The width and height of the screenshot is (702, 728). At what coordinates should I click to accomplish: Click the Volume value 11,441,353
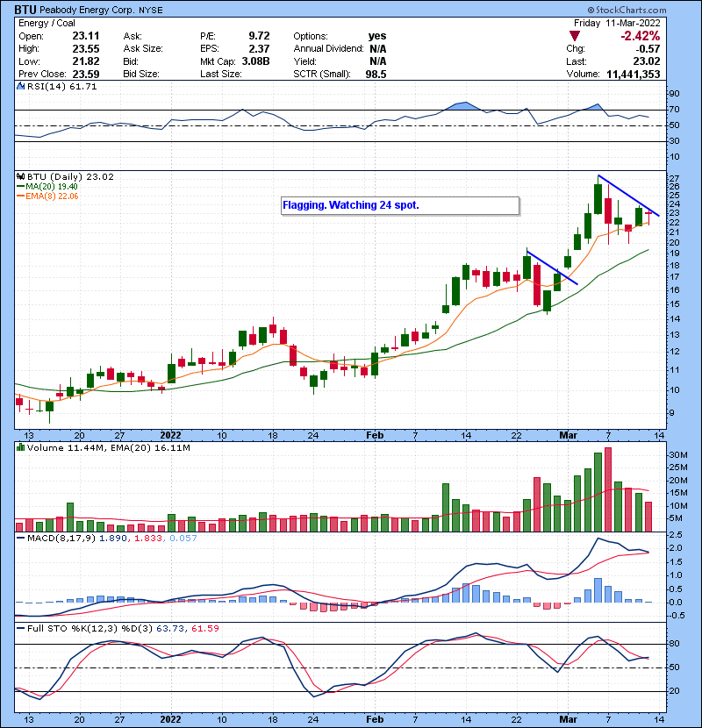point(634,75)
